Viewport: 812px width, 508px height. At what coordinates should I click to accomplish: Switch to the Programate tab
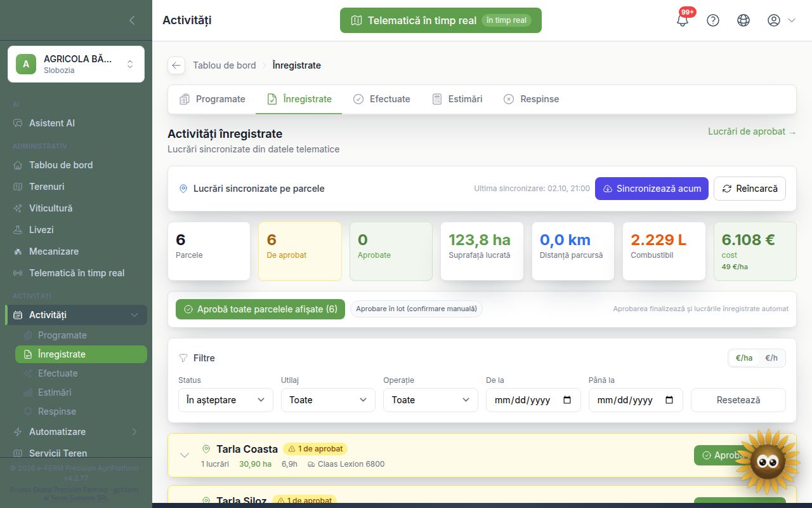point(212,99)
